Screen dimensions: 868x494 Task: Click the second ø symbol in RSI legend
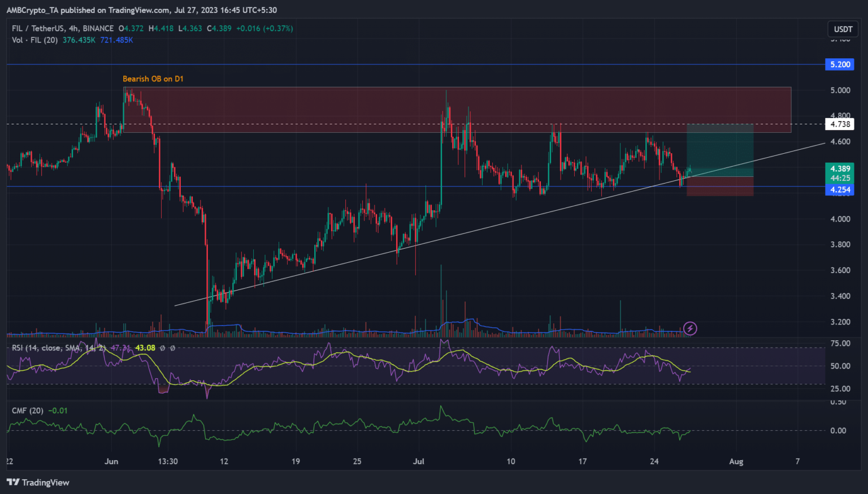pyautogui.click(x=172, y=348)
